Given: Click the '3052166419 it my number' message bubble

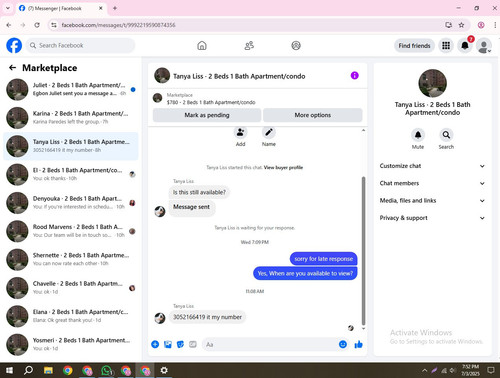Looking at the screenshot, I should [207, 317].
